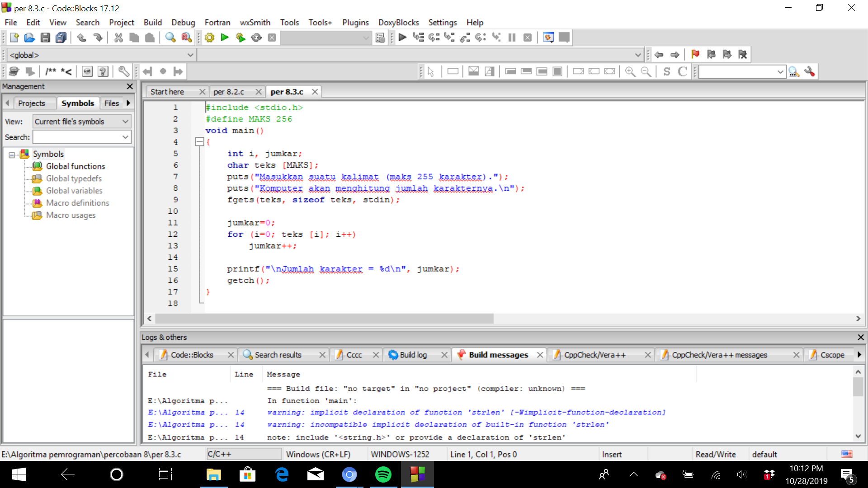Open the global scope dropdown
Image resolution: width=868 pixels, height=488 pixels.
click(x=102, y=55)
